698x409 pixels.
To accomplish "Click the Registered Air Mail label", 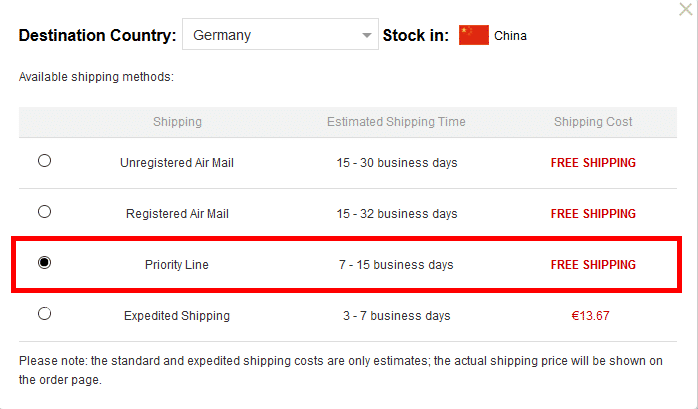I will (177, 214).
